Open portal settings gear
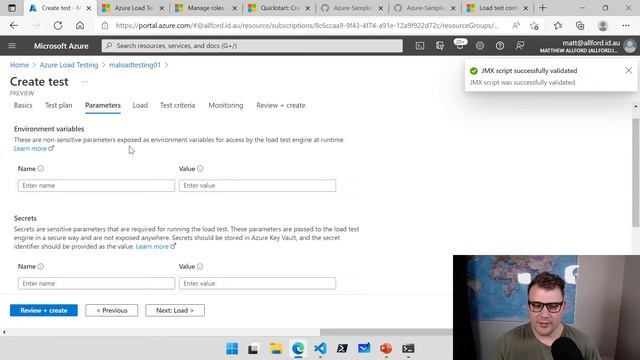This screenshot has height=360, width=640. [x=480, y=46]
